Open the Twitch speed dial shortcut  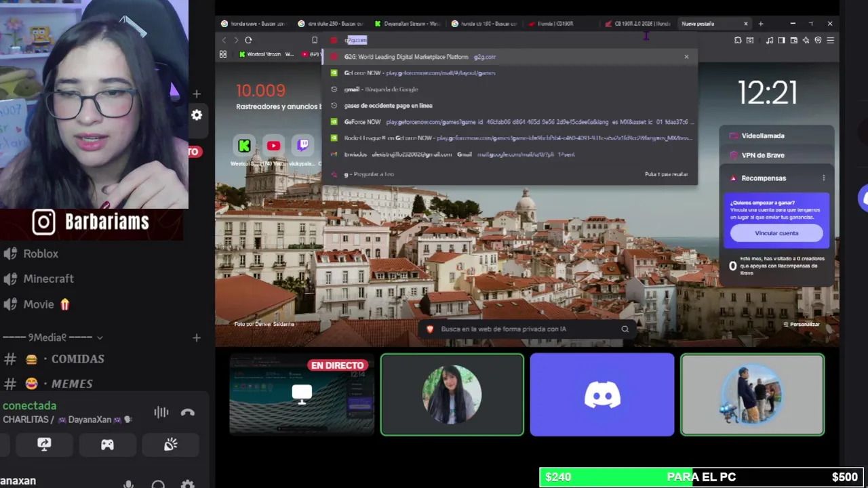coord(303,145)
